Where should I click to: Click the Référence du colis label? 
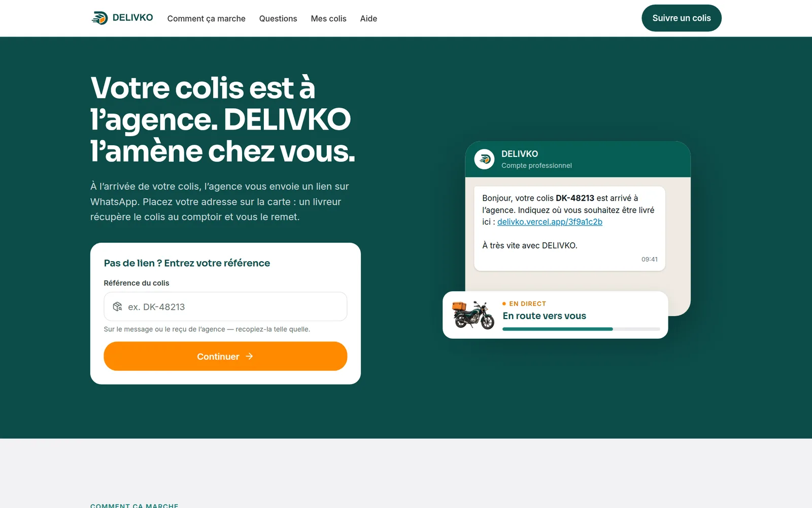pyautogui.click(x=136, y=283)
